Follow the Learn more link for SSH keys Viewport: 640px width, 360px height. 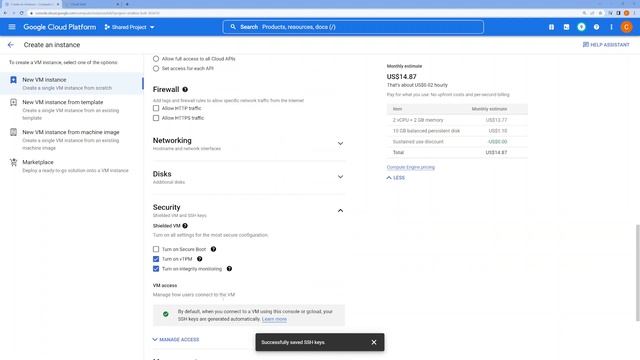(274, 319)
